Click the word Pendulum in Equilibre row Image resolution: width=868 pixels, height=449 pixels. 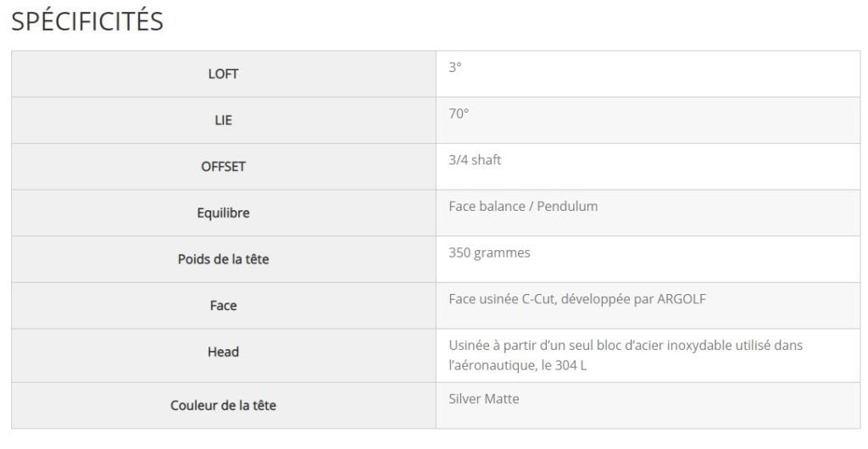(x=567, y=206)
